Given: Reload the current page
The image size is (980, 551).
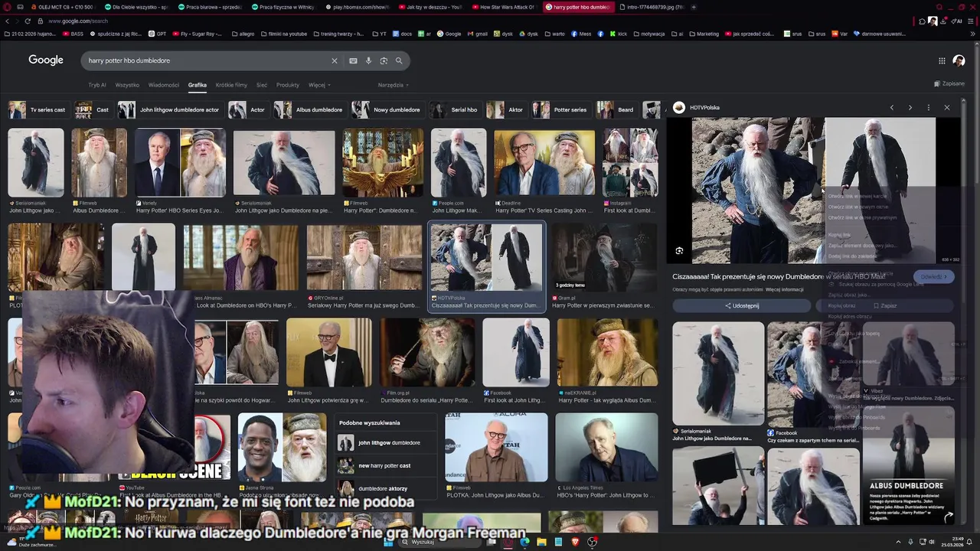Looking at the screenshot, I should [28, 21].
